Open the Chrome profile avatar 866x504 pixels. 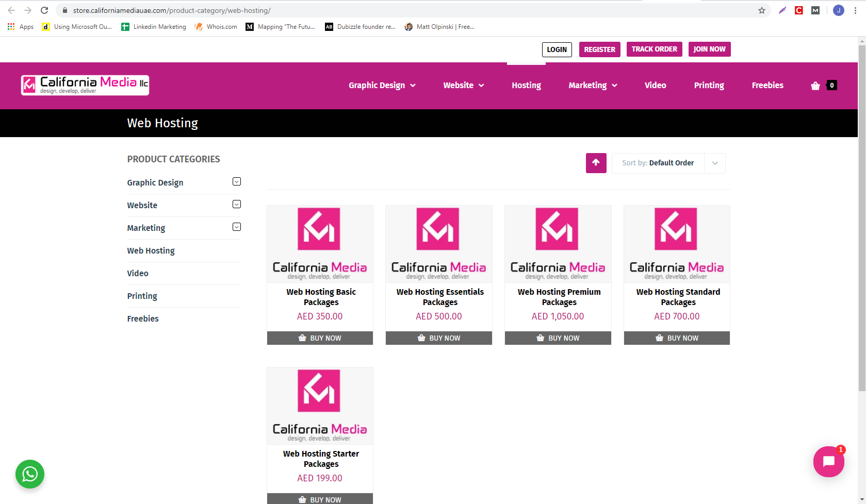tap(839, 10)
